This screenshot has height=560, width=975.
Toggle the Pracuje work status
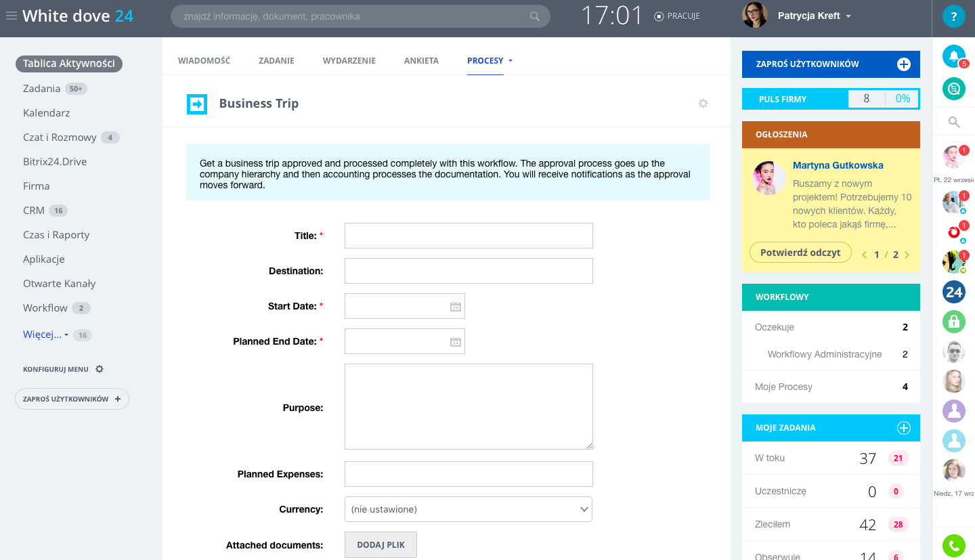click(x=677, y=16)
